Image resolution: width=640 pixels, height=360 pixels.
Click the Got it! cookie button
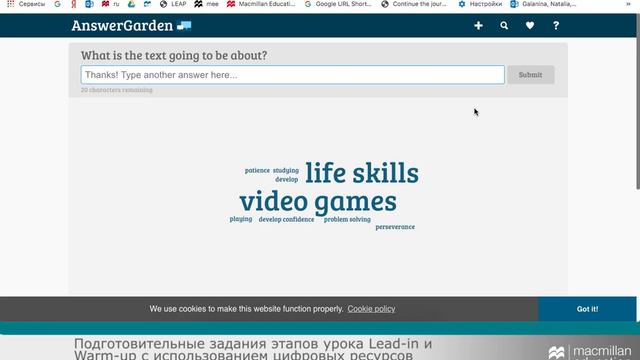tap(587, 309)
